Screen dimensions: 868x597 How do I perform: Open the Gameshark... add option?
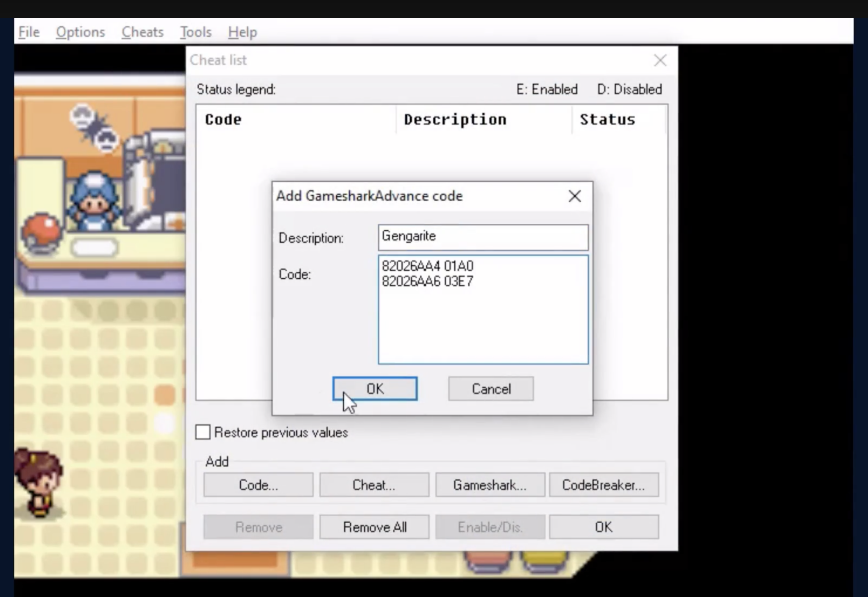tap(490, 485)
